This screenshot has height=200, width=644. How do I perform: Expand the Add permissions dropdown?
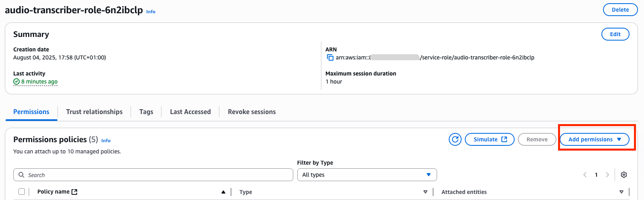[595, 139]
